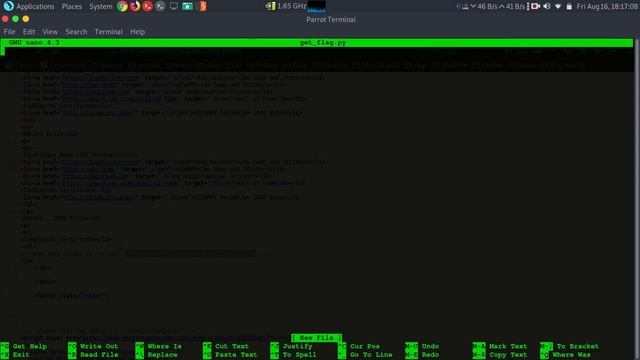The image size is (640, 360).
Task: Click the Exit shortcut label
Action: (21, 355)
